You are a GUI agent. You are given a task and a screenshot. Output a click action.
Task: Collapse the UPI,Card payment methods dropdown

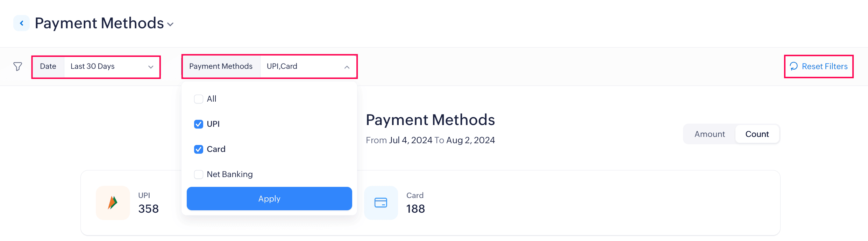(x=347, y=67)
